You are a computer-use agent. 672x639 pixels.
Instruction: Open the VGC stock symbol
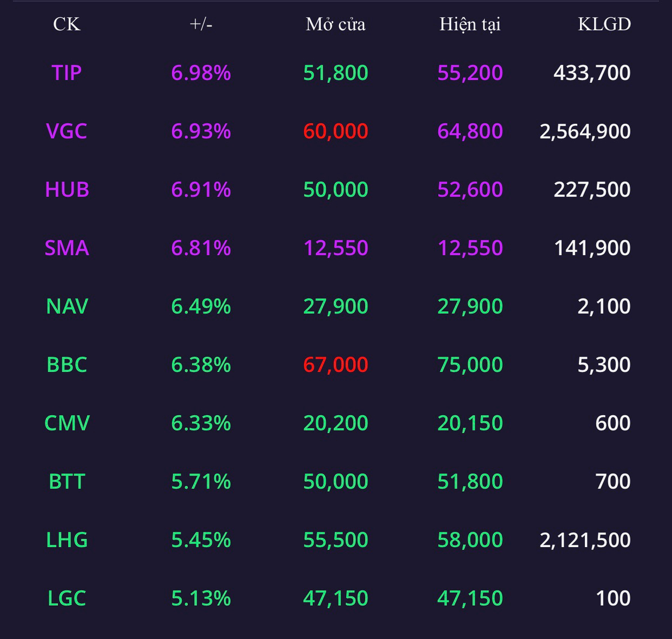coord(66,131)
